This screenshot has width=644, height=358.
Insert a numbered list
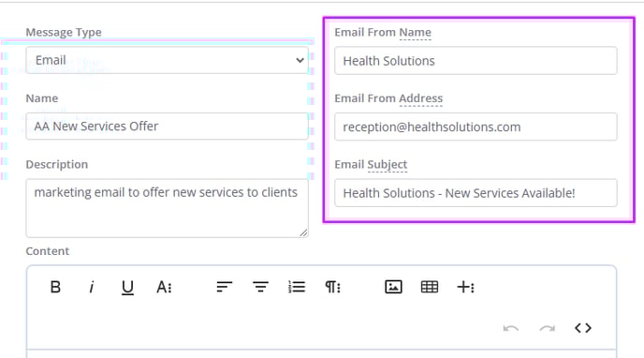[x=297, y=287]
